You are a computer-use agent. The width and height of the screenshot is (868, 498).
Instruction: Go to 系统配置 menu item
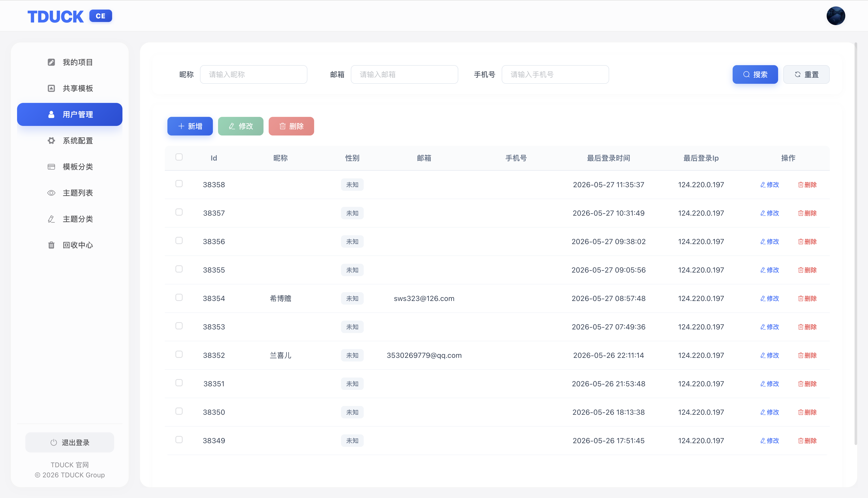(x=70, y=141)
